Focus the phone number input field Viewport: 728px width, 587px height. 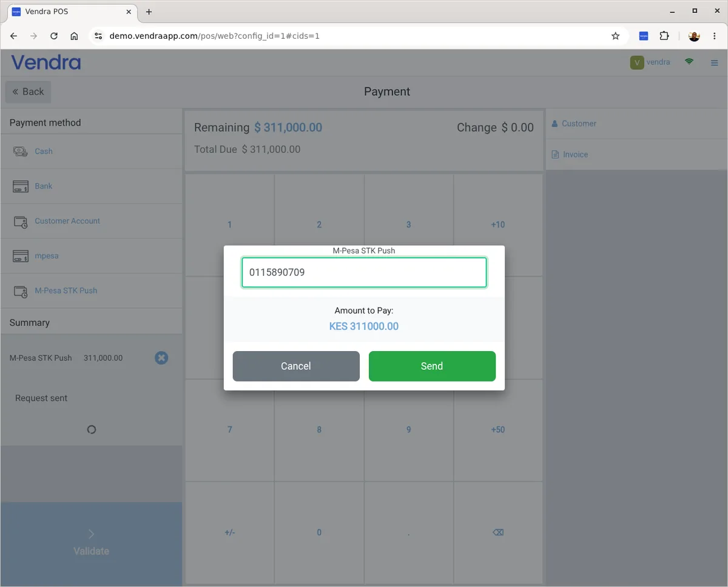pos(364,272)
